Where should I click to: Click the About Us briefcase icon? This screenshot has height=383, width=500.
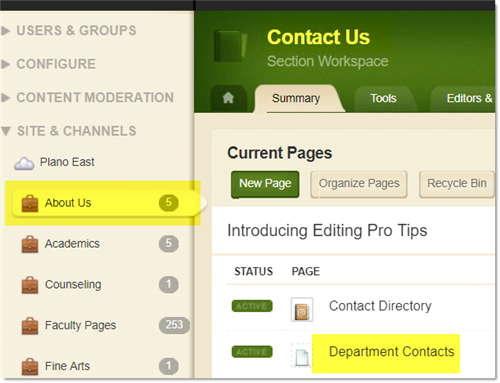click(30, 203)
